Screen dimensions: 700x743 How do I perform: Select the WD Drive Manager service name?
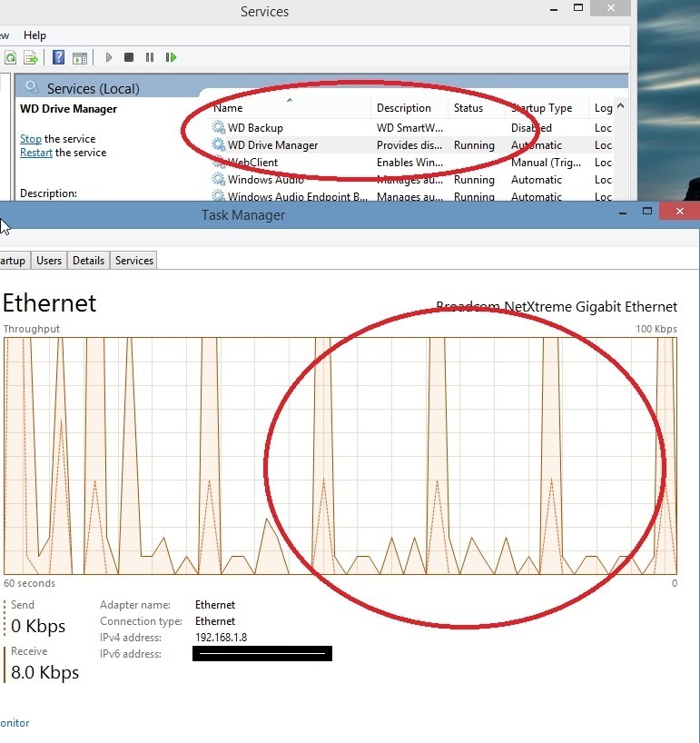272,145
